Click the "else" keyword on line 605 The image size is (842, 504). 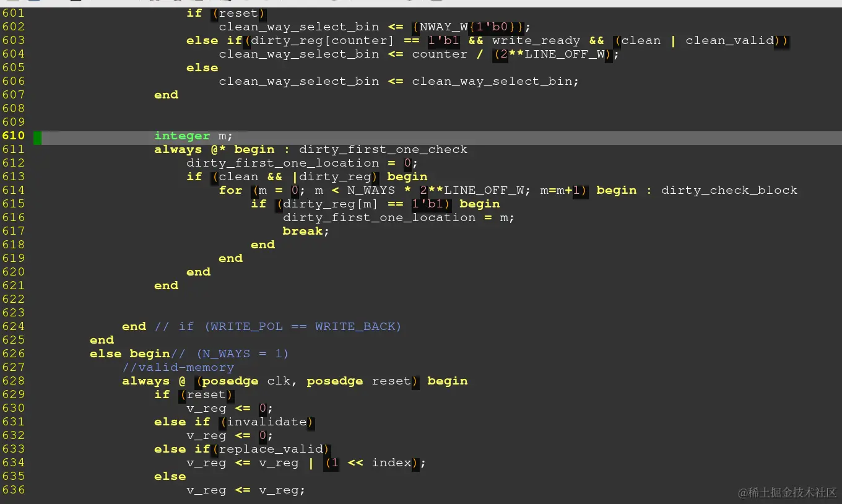pyautogui.click(x=202, y=68)
